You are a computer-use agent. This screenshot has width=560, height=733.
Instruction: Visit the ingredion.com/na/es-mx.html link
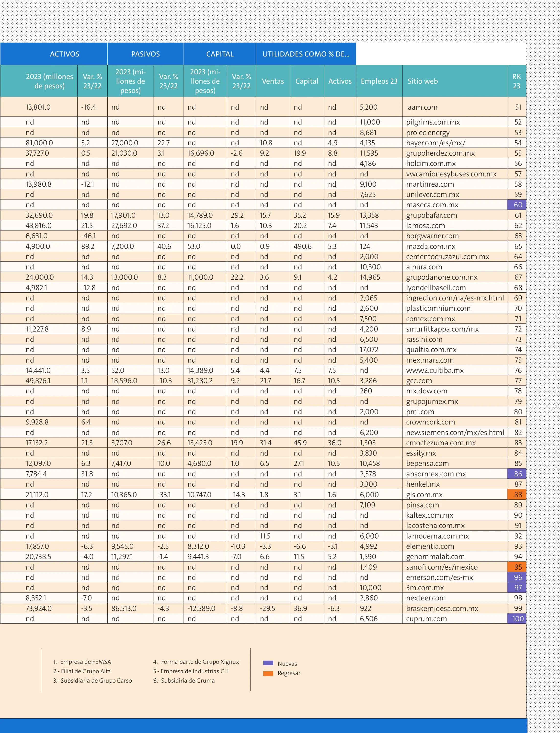(x=455, y=298)
